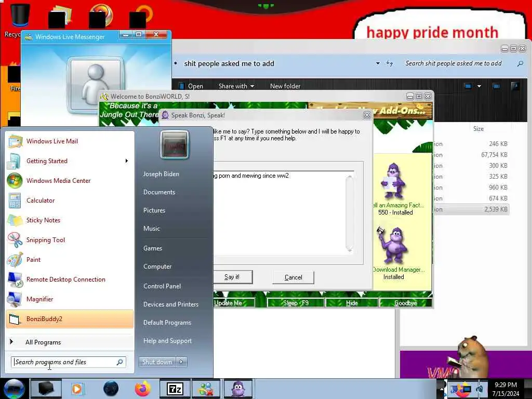Open Windows Live Mail from Start menu
The height and width of the screenshot is (399, 532).
(x=70, y=141)
